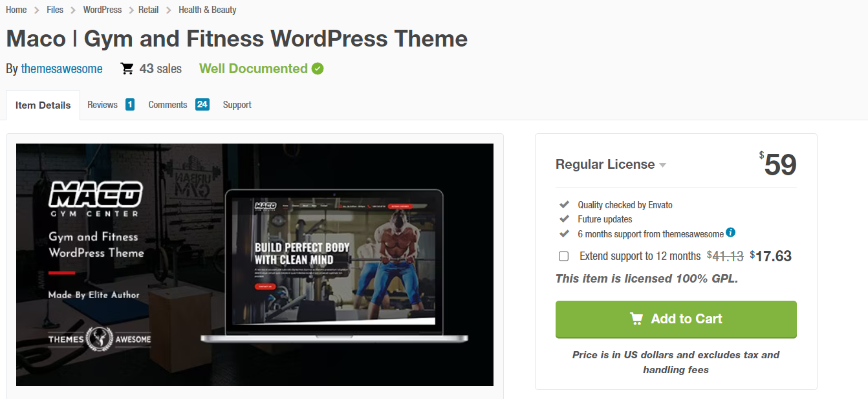Open the Retail breadcrumb category
This screenshot has width=868, height=399.
tap(149, 10)
